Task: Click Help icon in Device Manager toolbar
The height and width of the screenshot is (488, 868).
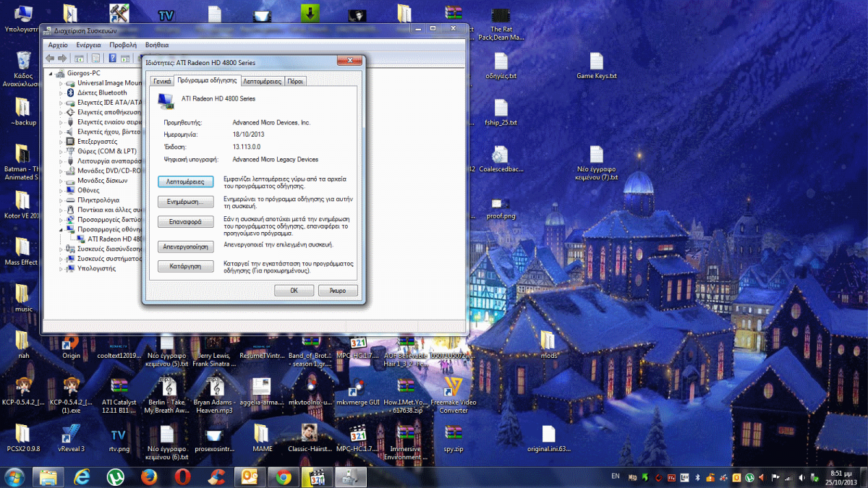Action: pos(112,58)
